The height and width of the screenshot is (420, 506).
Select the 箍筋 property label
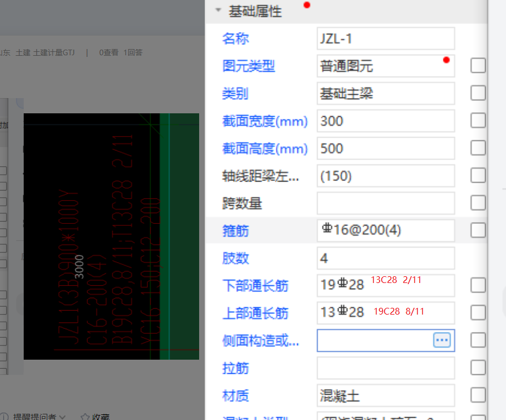coord(235,231)
